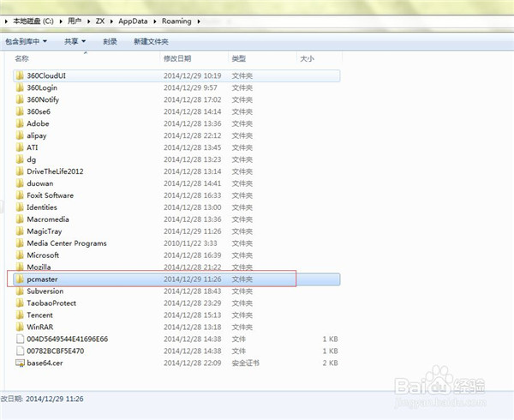The height and width of the screenshot is (420, 514).
Task: Click the Mozilla folder icon
Action: 20,267
